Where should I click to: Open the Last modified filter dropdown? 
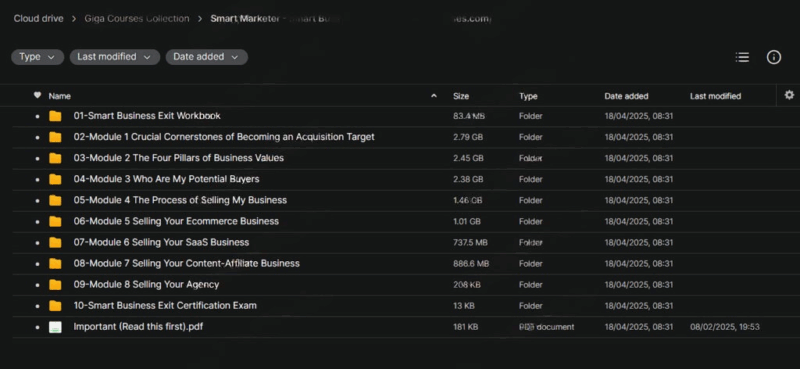point(115,57)
